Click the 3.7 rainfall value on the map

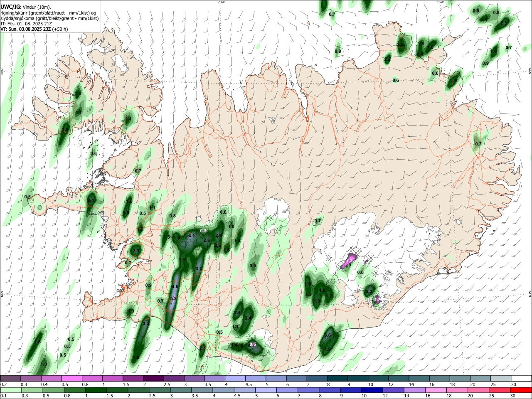[199, 269]
